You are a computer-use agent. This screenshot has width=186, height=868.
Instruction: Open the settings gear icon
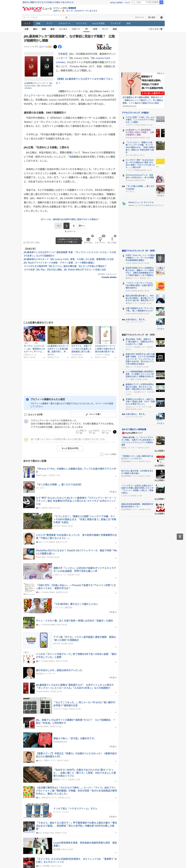161,18
